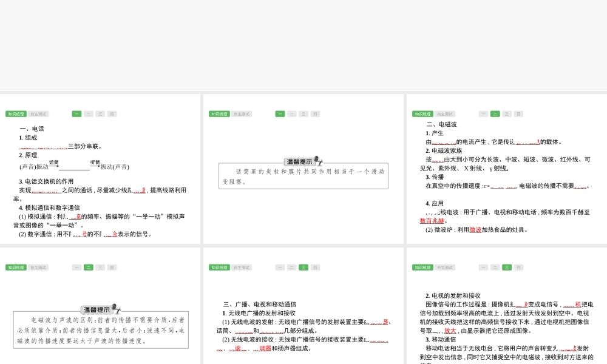Click 温馨提示 label on the 电磁波与声波 slide
607x364 pixels.
(96, 310)
